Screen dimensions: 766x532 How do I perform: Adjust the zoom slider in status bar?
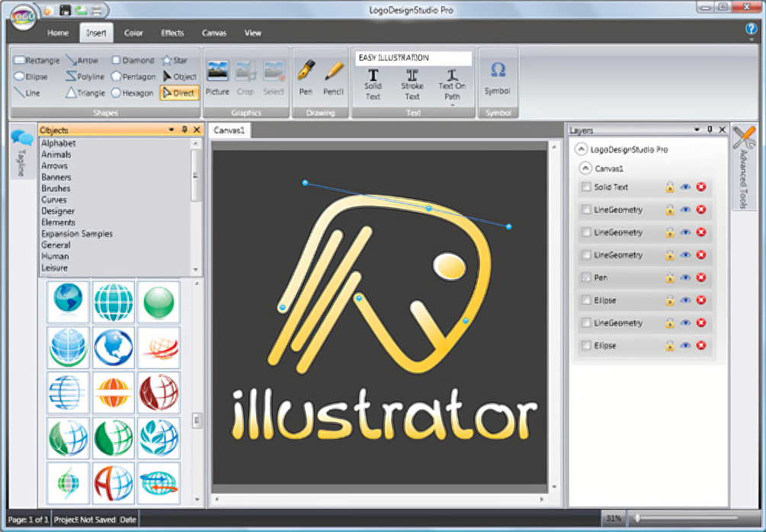(637, 518)
